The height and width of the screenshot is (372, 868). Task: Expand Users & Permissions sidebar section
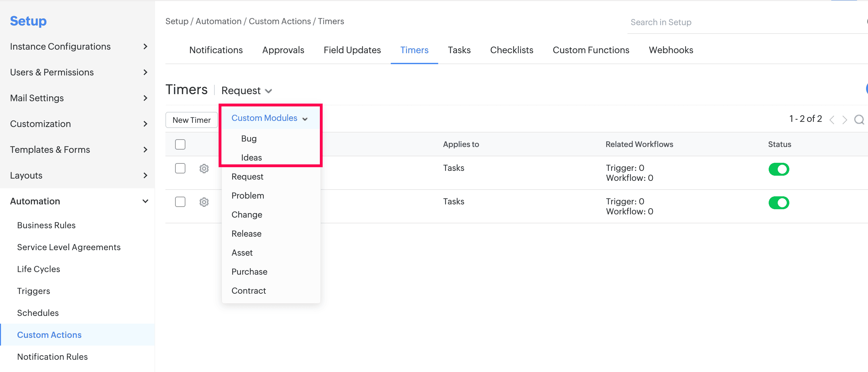(x=145, y=72)
